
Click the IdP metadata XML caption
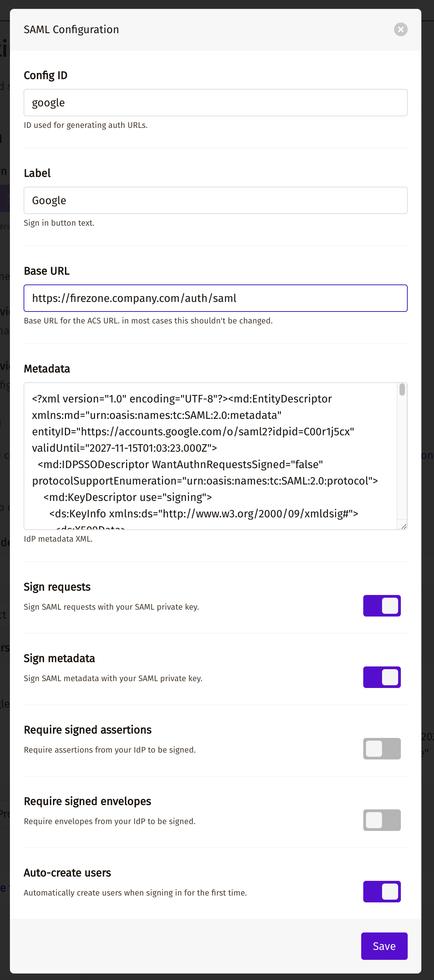[x=58, y=539]
